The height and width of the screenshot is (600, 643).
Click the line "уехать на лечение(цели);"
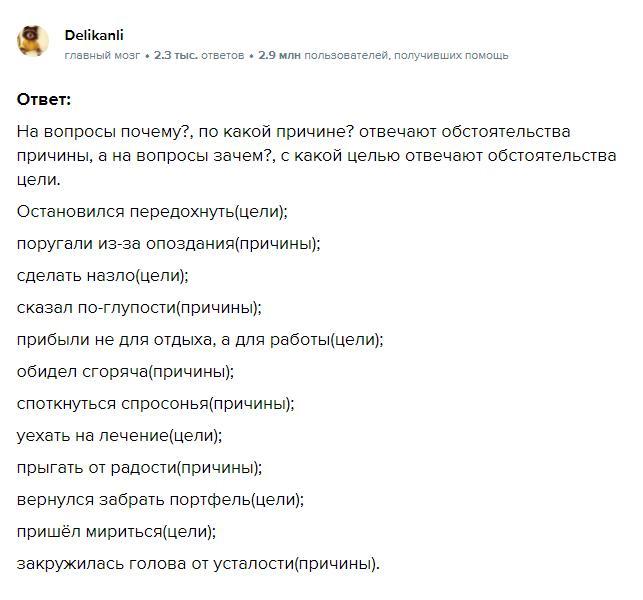(x=119, y=436)
